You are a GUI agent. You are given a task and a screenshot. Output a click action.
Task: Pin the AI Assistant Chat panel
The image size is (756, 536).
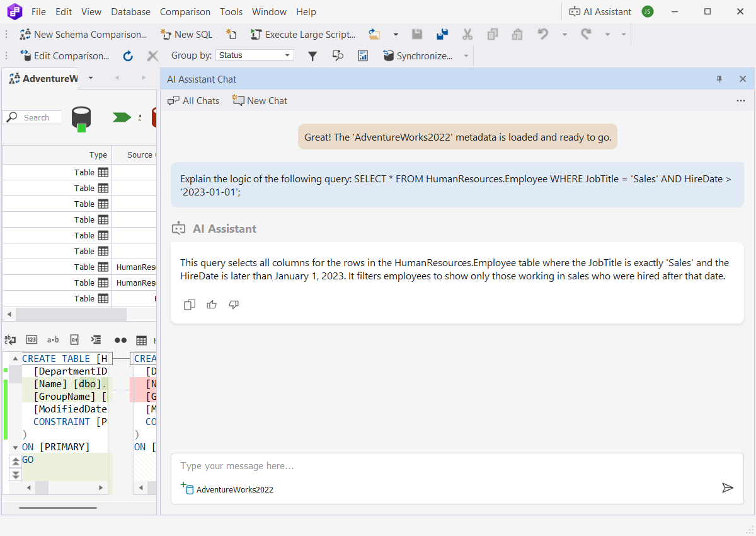(719, 79)
